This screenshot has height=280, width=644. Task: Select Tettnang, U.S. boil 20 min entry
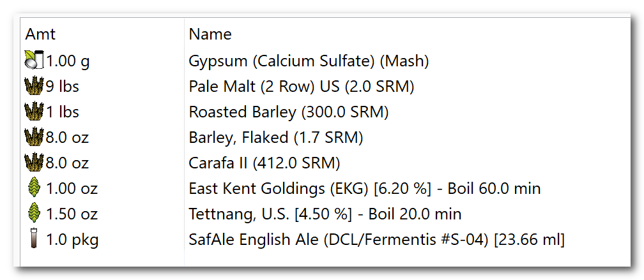click(325, 214)
